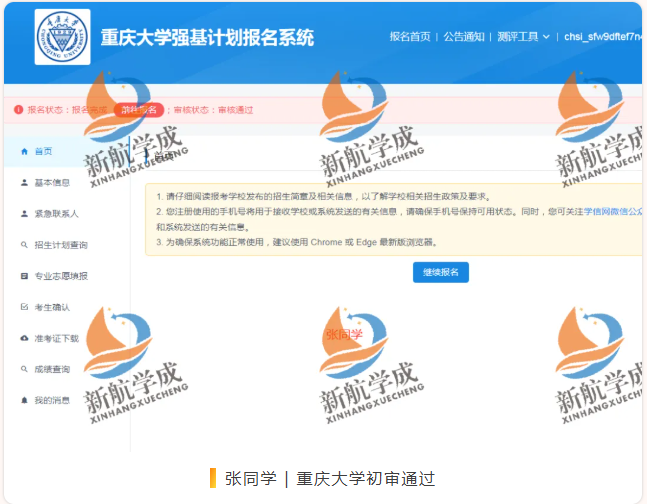Click the red alert info icon
This screenshot has width=647, height=504.
tap(18, 110)
